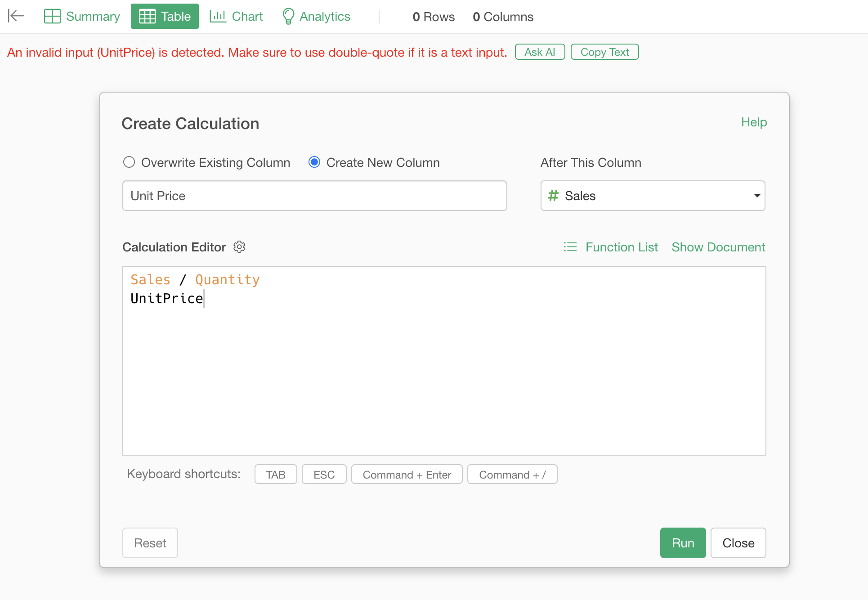Image resolution: width=868 pixels, height=600 pixels.
Task: Click the Copy Text button
Action: click(604, 52)
